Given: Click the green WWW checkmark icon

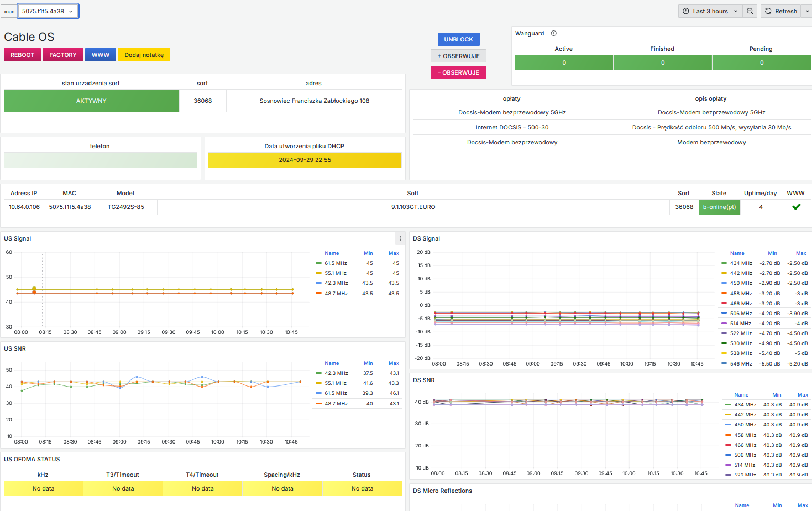Looking at the screenshot, I should point(796,207).
